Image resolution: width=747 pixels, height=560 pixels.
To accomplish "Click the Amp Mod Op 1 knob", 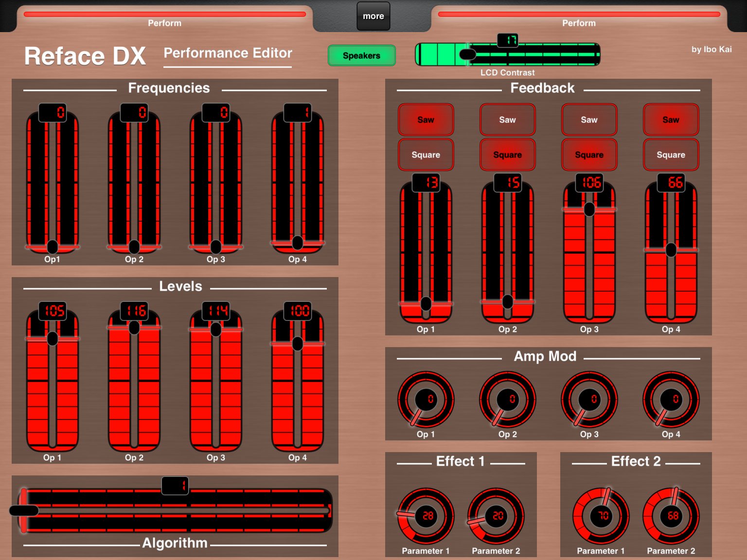I will 426,400.
